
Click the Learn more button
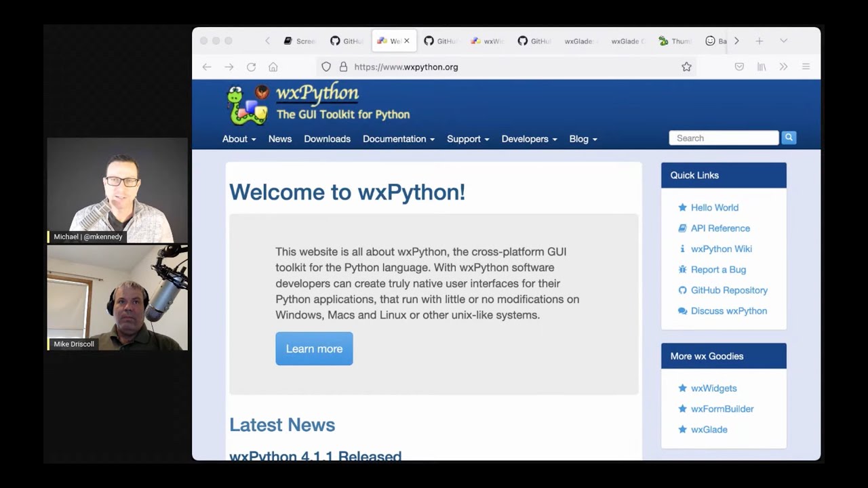[314, 349]
